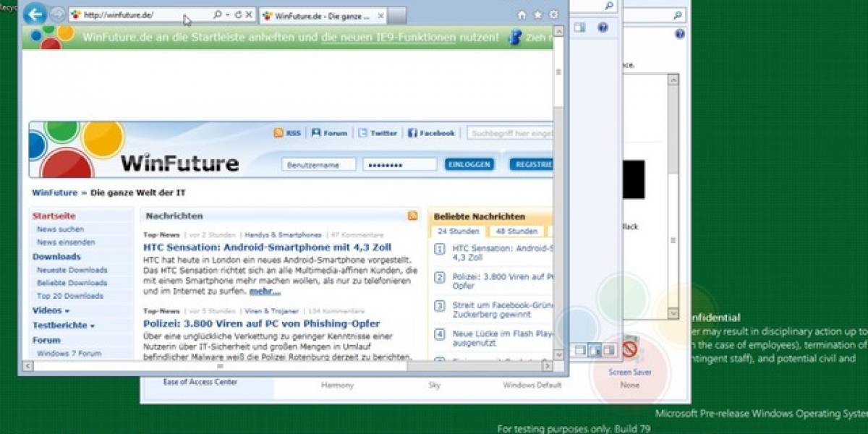Open the IE Home icon
Viewport: 868px width, 434px height.
coord(522,14)
